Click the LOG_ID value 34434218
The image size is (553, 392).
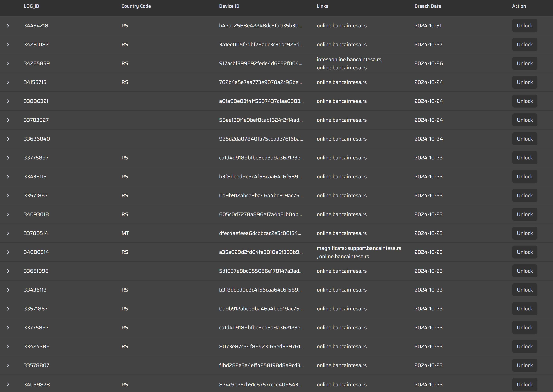[x=36, y=26]
